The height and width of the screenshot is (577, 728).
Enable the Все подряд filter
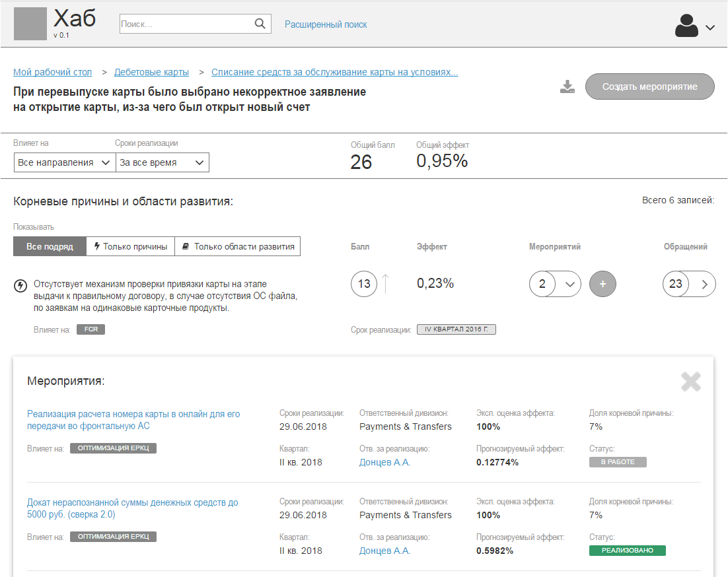49,246
